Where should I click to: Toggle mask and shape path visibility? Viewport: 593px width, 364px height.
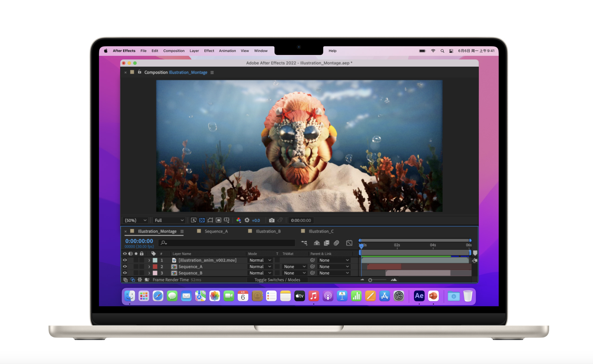[x=210, y=220]
